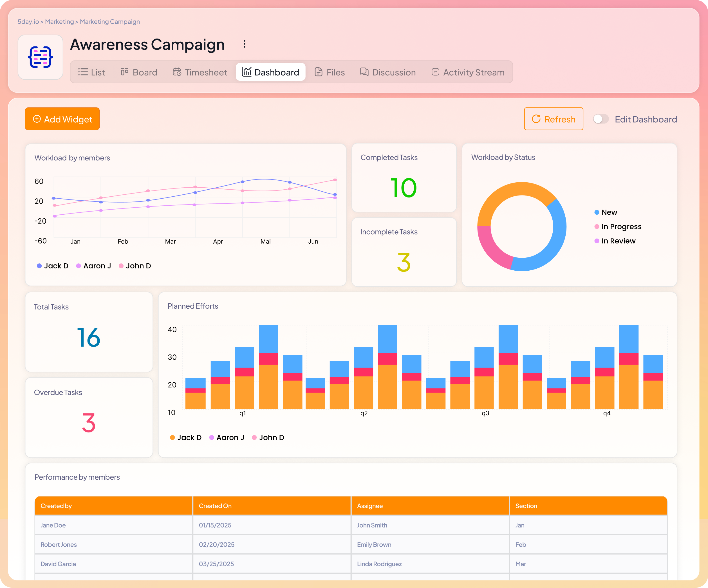The height and width of the screenshot is (588, 708).
Task: Open the Timesheet calendar icon
Action: (177, 72)
